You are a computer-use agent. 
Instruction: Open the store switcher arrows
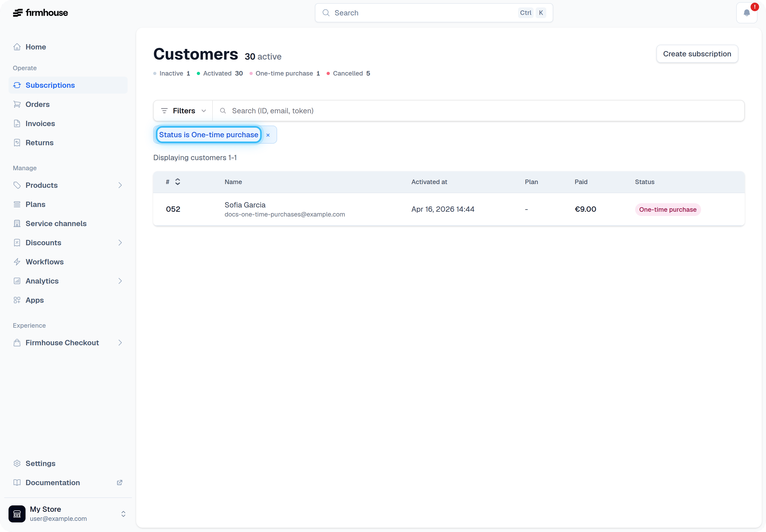coord(123,514)
